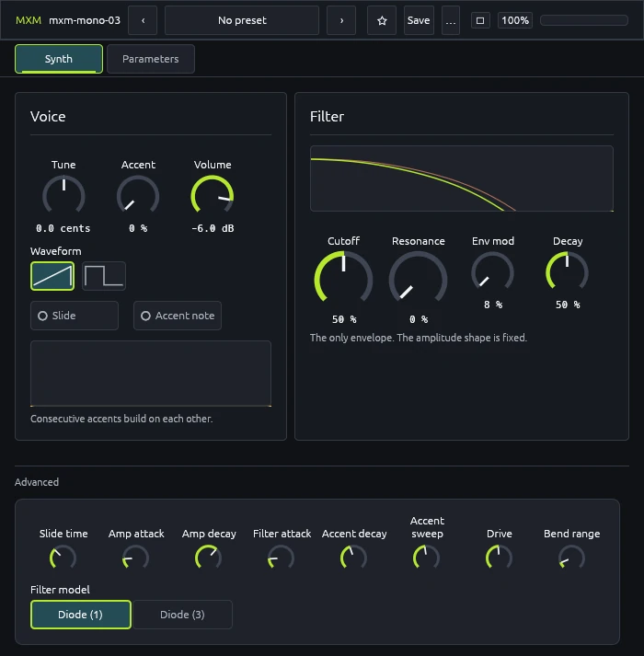The height and width of the screenshot is (656, 644).
Task: Click the Env mod knob
Action: pyautogui.click(x=492, y=272)
